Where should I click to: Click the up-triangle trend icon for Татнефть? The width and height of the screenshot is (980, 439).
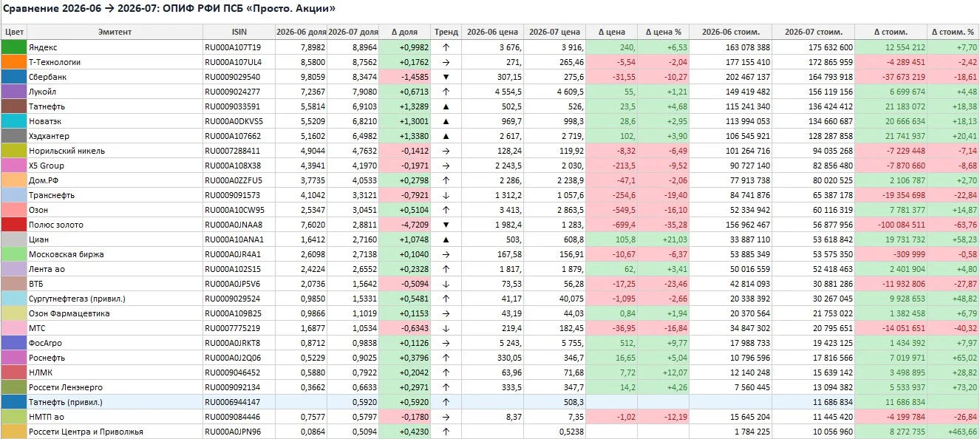coord(446,106)
